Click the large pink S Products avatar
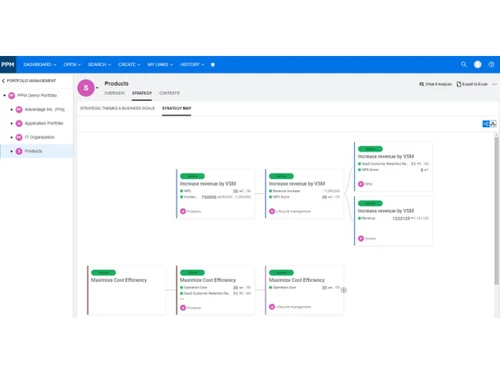Viewport: 500px width, 375px height. tap(86, 88)
